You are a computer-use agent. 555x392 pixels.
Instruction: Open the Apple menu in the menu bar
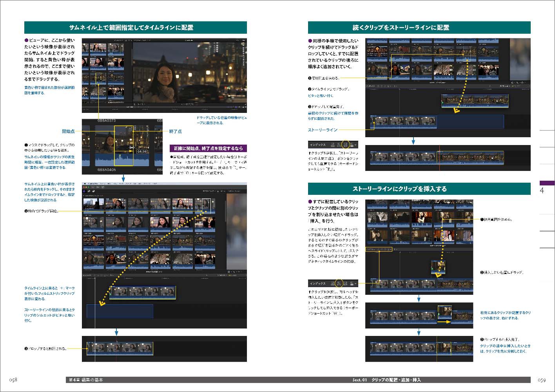pyautogui.click(x=85, y=183)
